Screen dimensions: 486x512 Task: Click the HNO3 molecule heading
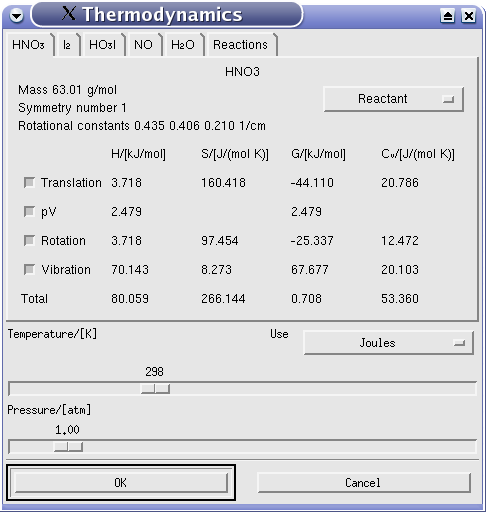point(242,72)
